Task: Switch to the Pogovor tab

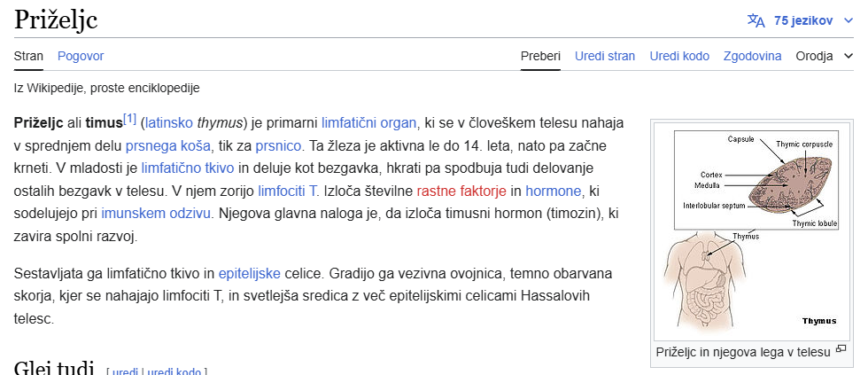Action: pyautogui.click(x=81, y=56)
